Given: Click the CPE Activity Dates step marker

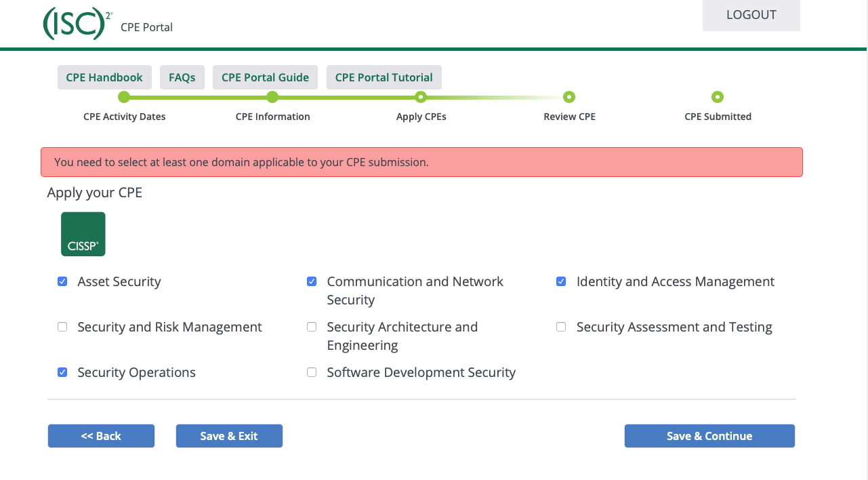Looking at the screenshot, I should 123,97.
